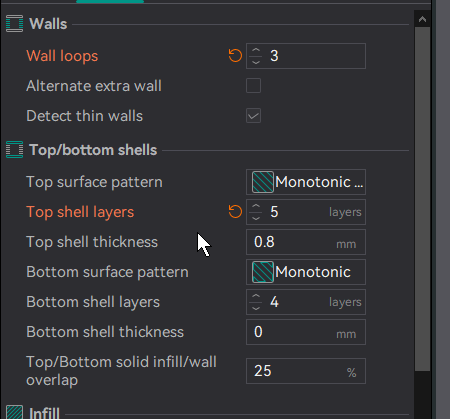Click the Top surface pattern label
450x419 pixels.
point(95,182)
